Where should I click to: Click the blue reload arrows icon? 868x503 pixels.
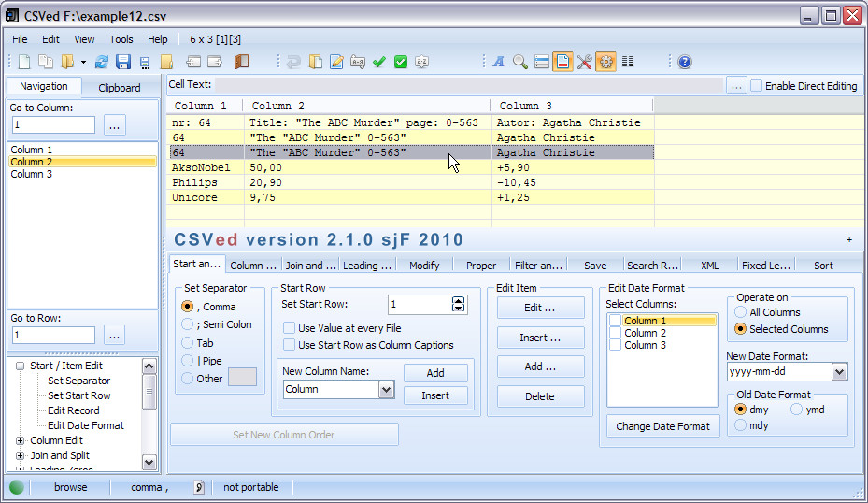[x=101, y=62]
